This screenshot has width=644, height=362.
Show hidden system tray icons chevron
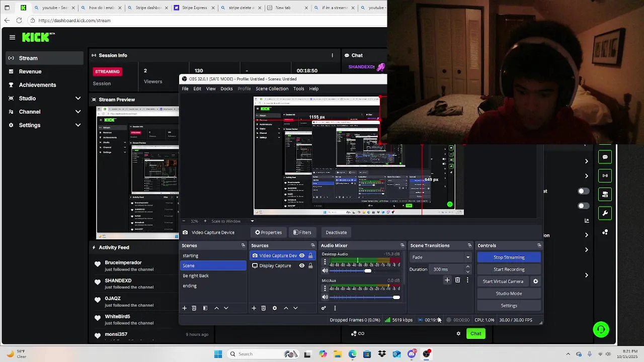(x=569, y=354)
